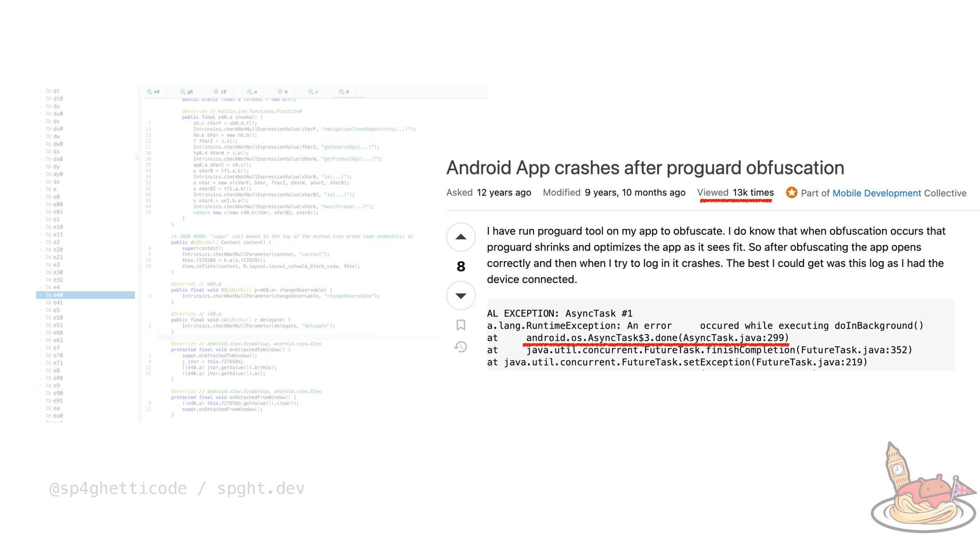Click the e40 package folder icon
Screen dimensions: 980x551
click(48, 295)
